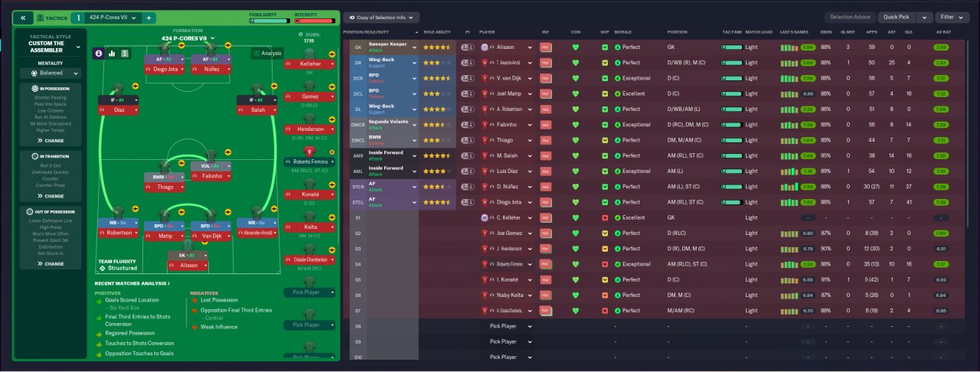Viewport: 980px width, 372px height.
Task: Click Alisson's green heart condition icon
Action: pos(576,47)
